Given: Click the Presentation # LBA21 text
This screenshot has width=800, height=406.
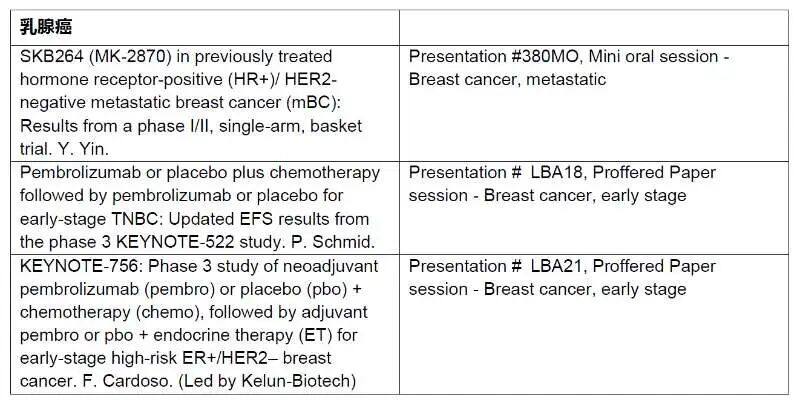Looking at the screenshot, I should [x=495, y=266].
